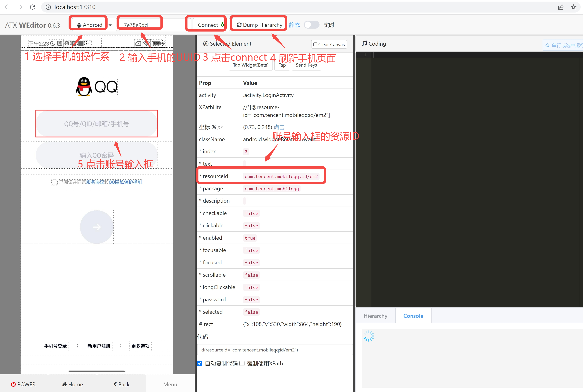Image resolution: width=583 pixels, height=392 pixels.
Task: Click the agreement radio circle on device
Action: click(54, 182)
